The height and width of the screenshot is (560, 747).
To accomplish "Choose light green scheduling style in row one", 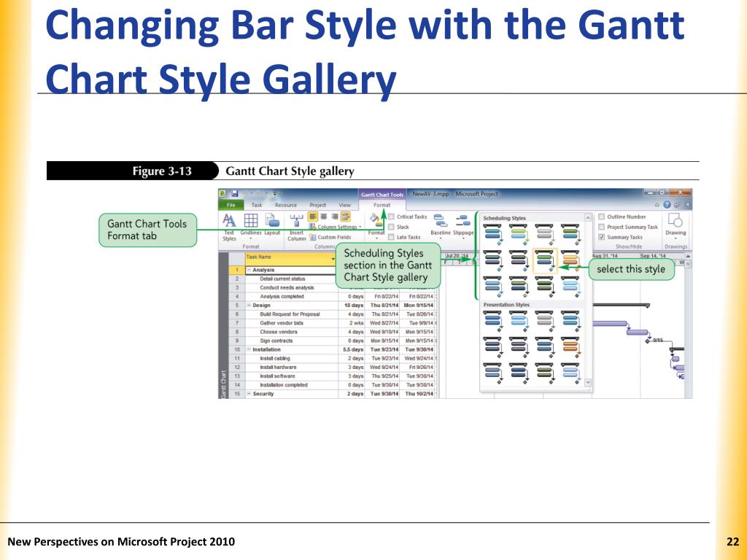I will click(519, 235).
